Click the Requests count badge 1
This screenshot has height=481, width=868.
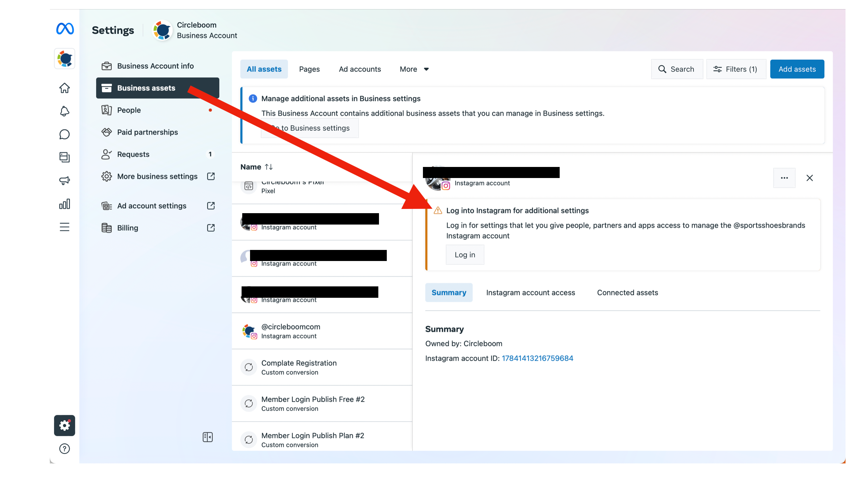[x=210, y=154]
